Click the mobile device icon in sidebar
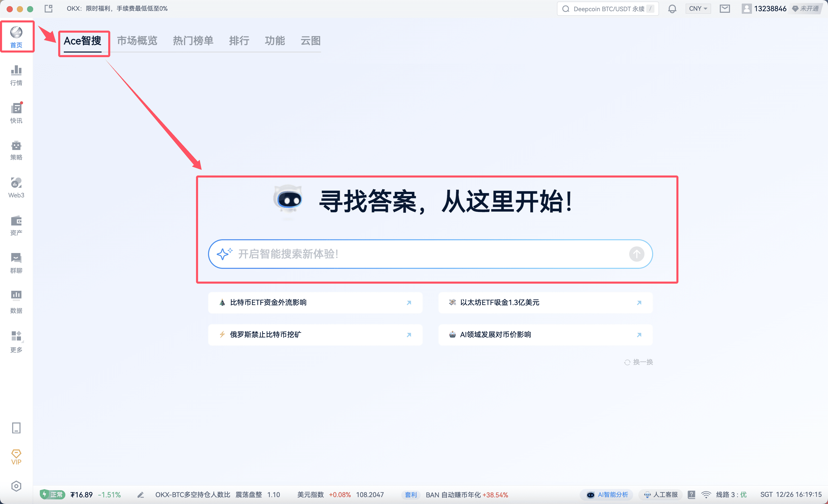Viewport: 828px width, 504px height. [x=16, y=428]
